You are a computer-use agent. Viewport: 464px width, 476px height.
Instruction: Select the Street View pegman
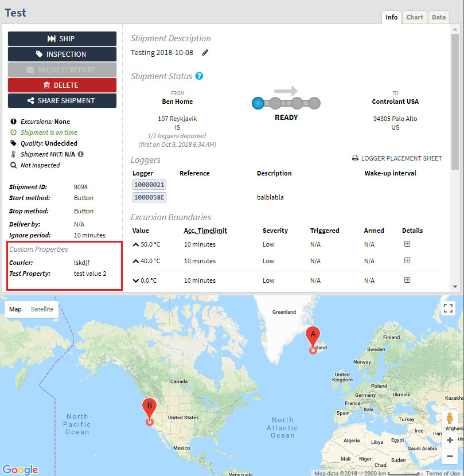(x=450, y=419)
